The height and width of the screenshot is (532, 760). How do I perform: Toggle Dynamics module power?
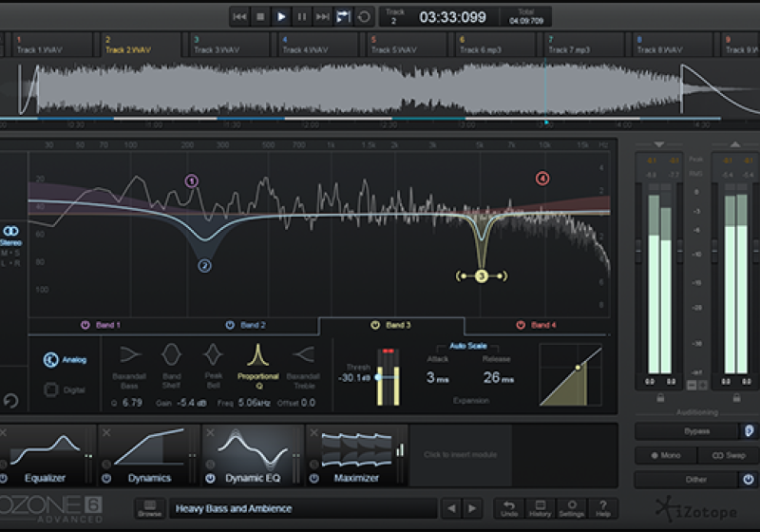tap(106, 479)
